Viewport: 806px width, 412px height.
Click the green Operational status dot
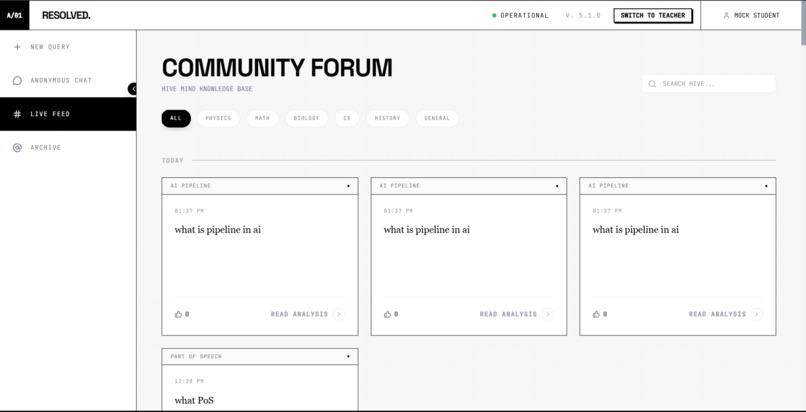pos(494,15)
